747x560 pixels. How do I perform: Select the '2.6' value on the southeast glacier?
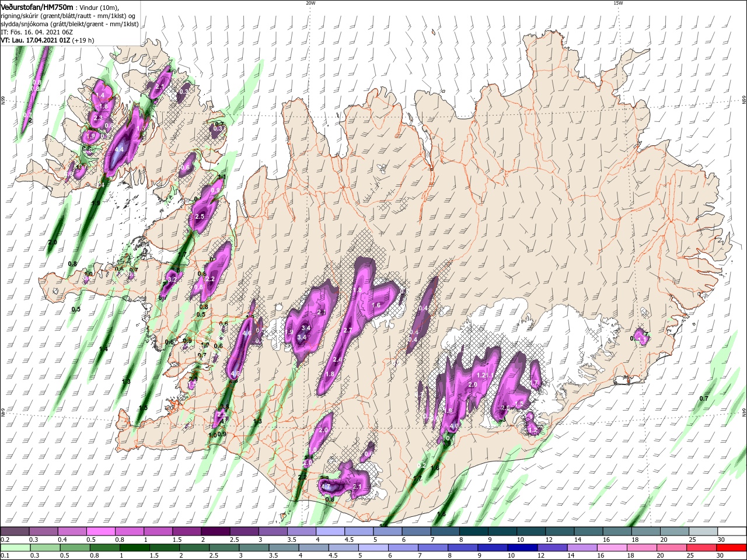pyautogui.click(x=506, y=408)
